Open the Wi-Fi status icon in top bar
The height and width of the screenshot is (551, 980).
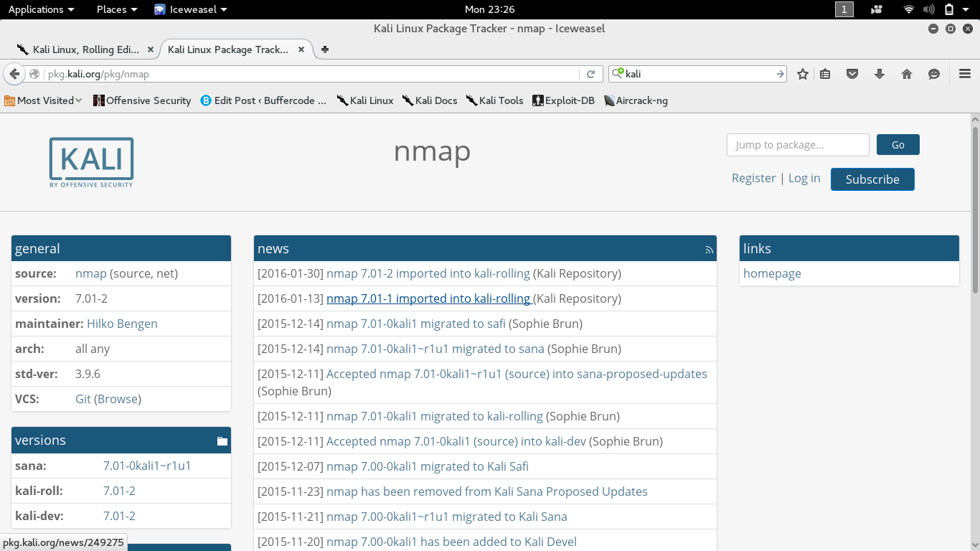[x=909, y=9]
